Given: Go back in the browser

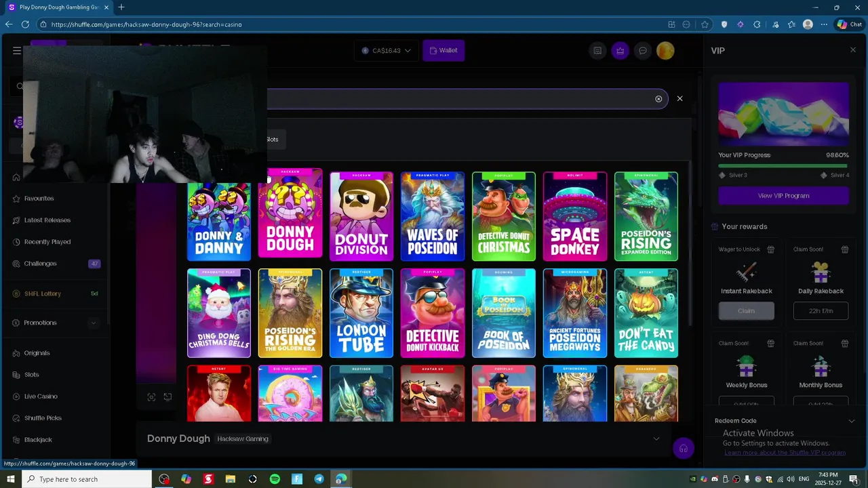Looking at the screenshot, I should pos(9,24).
